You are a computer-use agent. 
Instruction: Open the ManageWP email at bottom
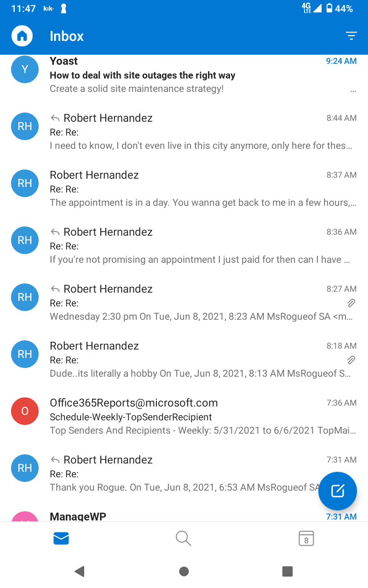[x=184, y=516]
